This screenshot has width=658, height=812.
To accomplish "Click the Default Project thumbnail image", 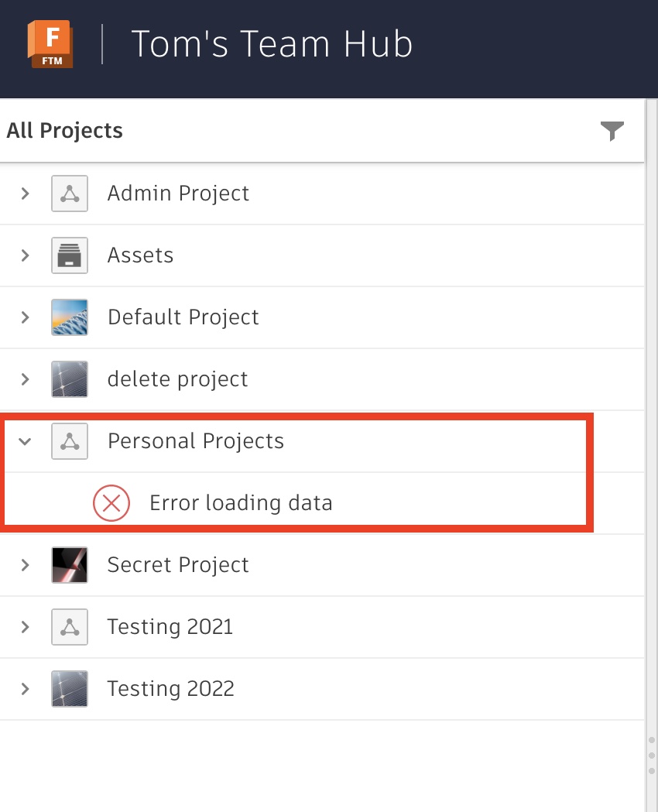I will 70,317.
